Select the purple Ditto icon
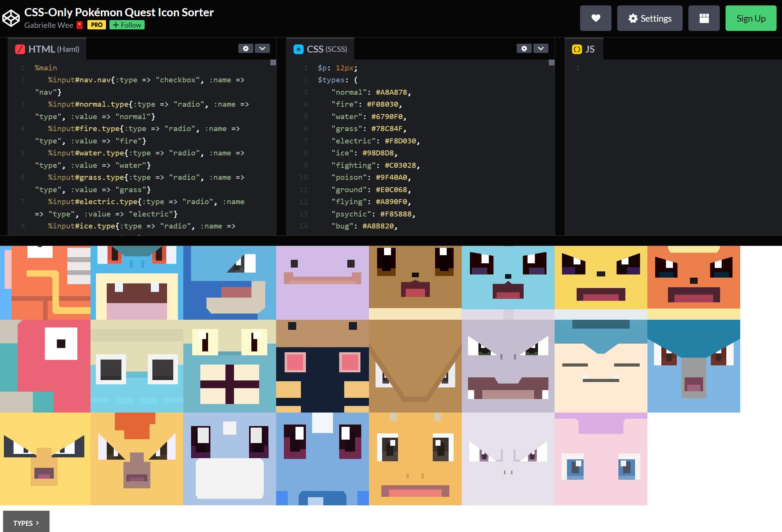782x532 pixels. [323, 283]
